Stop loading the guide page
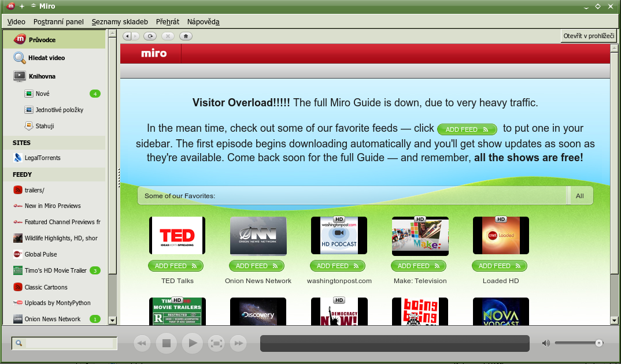Screen dimensions: 621x364 168,36
